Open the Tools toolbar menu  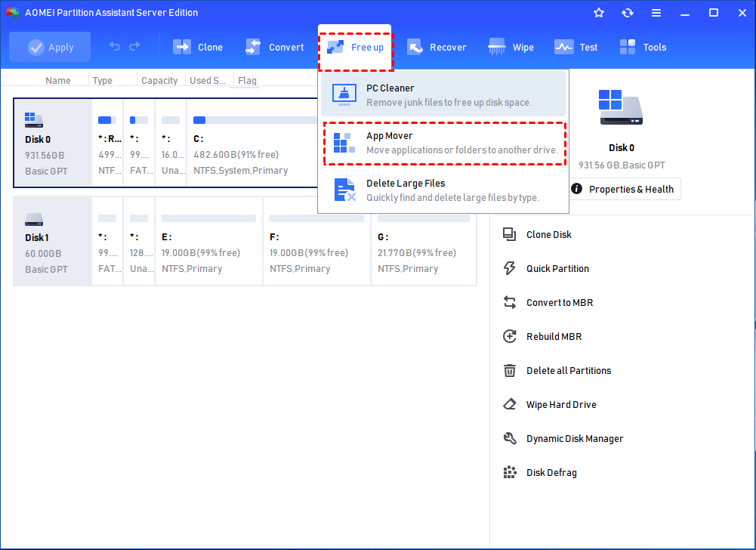point(643,48)
